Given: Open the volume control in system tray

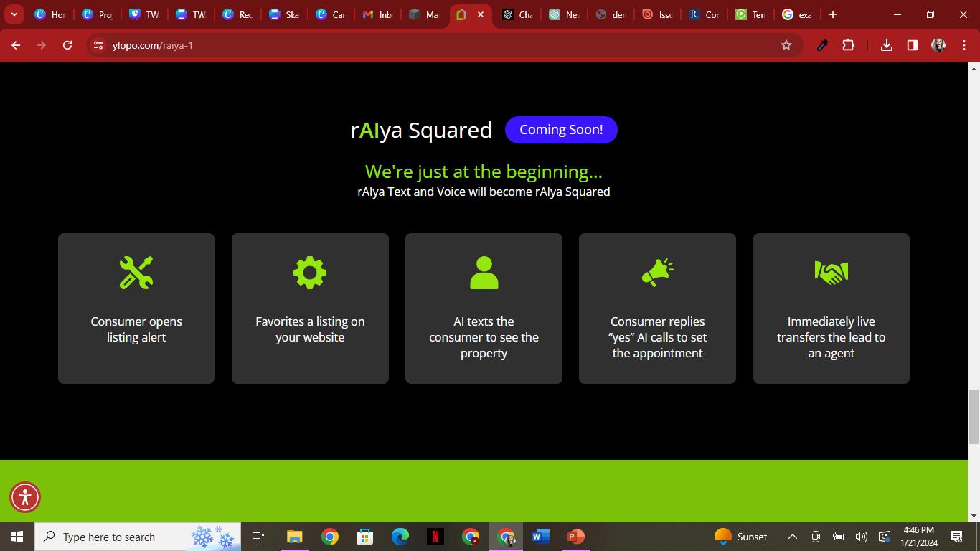Looking at the screenshot, I should [862, 537].
